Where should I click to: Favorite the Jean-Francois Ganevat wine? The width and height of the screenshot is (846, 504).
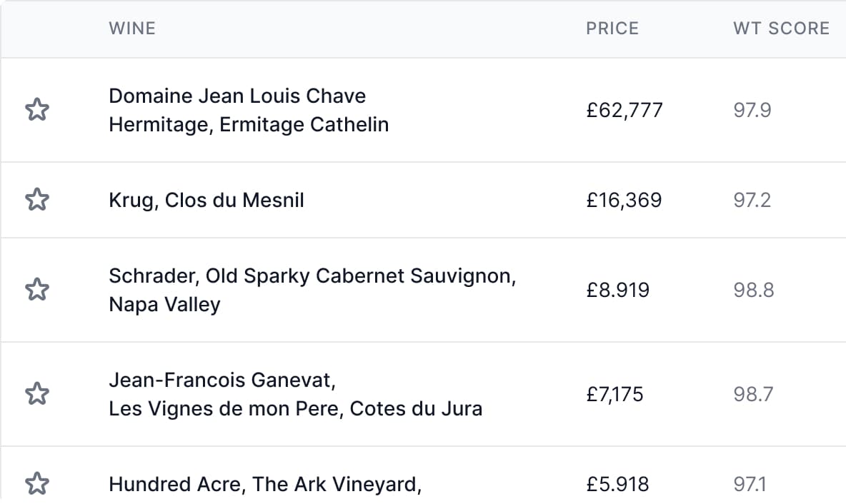tap(36, 394)
